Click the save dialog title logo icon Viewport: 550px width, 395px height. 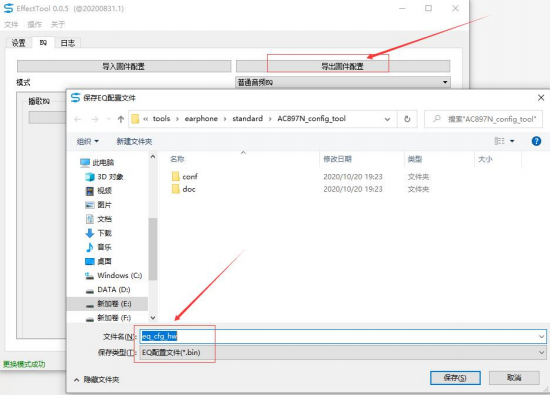click(x=75, y=98)
